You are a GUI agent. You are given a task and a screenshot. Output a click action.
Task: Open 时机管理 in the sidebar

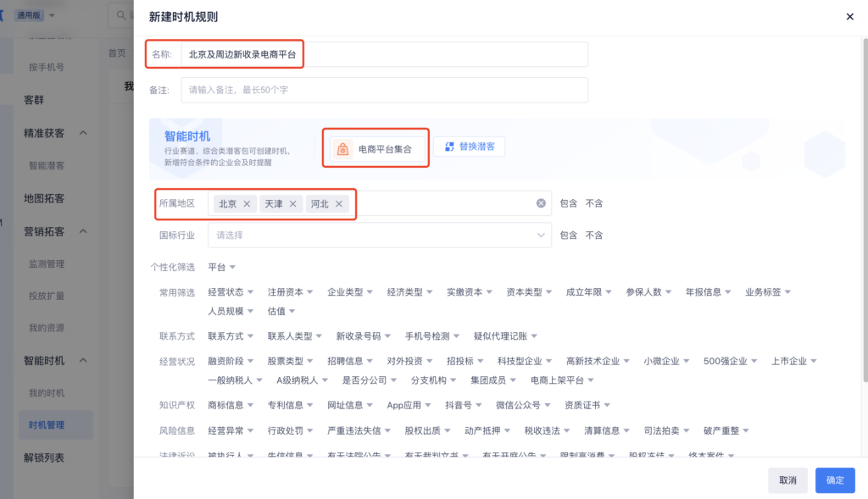[46, 424]
